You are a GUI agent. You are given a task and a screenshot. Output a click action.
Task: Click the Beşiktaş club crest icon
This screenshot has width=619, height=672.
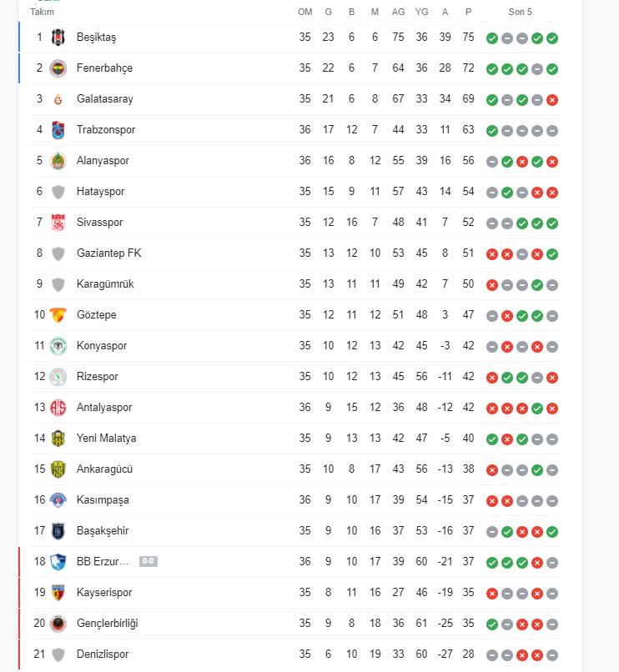[x=58, y=38]
